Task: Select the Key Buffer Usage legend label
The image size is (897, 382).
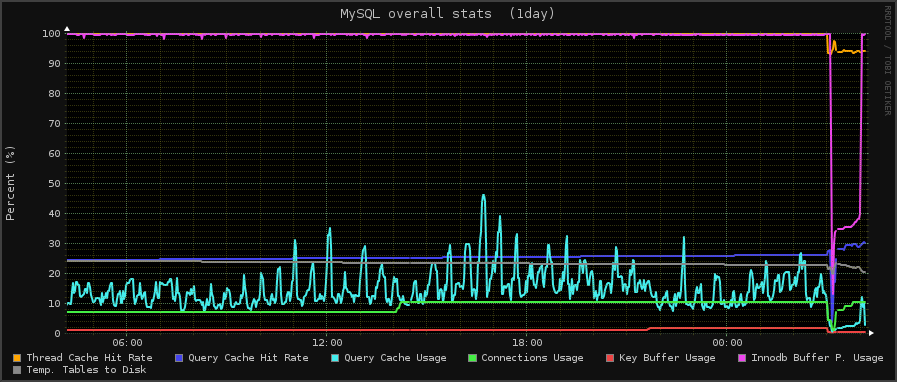Action: pos(668,358)
